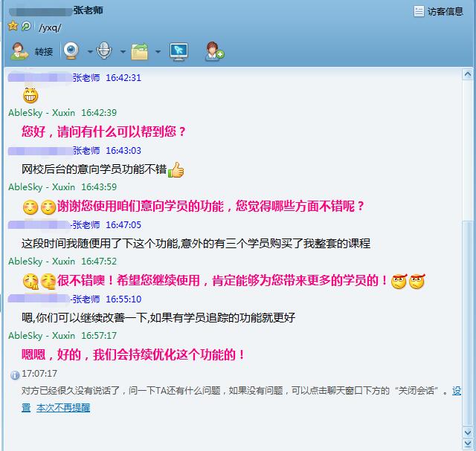Viewport: 476px width, 451px height.
Task: Click the send file folder icon
Action: pos(139,51)
